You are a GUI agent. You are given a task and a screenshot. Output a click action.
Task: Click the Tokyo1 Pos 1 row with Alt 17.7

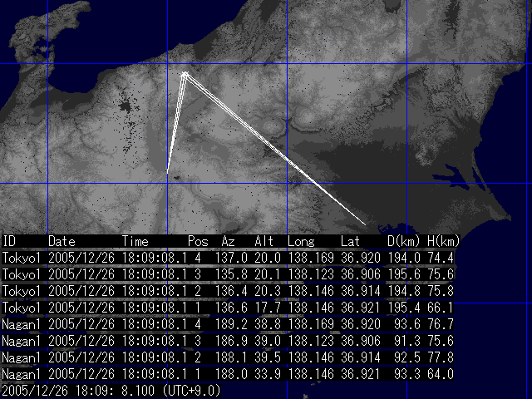pos(228,308)
